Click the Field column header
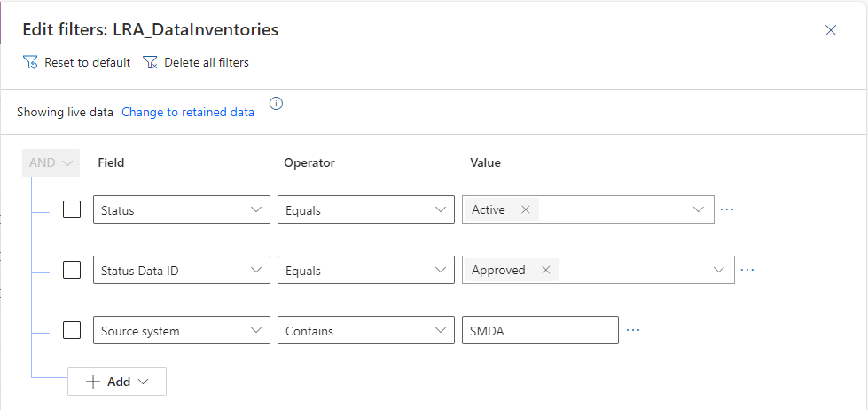This screenshot has width=868, height=410. pos(111,163)
